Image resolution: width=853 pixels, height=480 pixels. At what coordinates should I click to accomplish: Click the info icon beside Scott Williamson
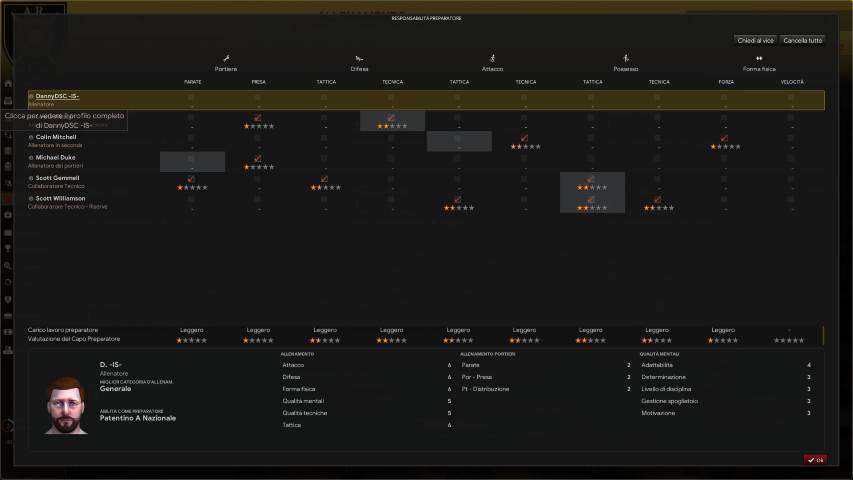(x=31, y=198)
